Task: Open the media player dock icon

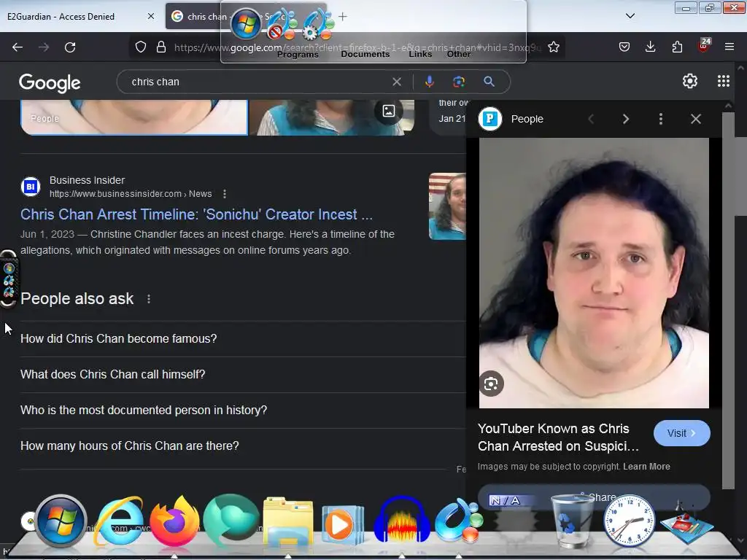Action: pyautogui.click(x=343, y=525)
